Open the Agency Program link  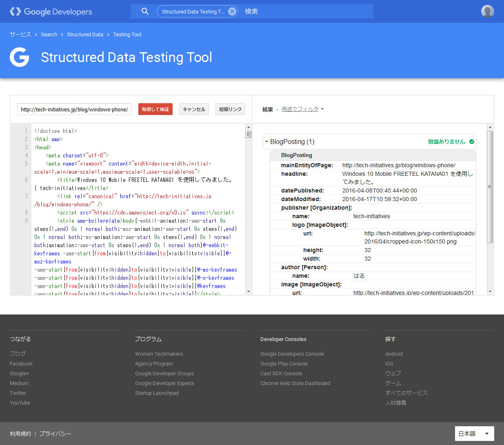tap(154, 363)
